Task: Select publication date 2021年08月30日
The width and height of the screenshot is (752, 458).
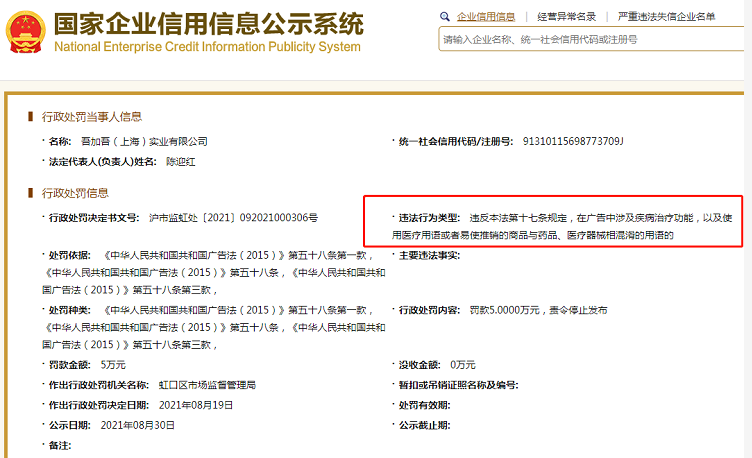Action: point(138,425)
